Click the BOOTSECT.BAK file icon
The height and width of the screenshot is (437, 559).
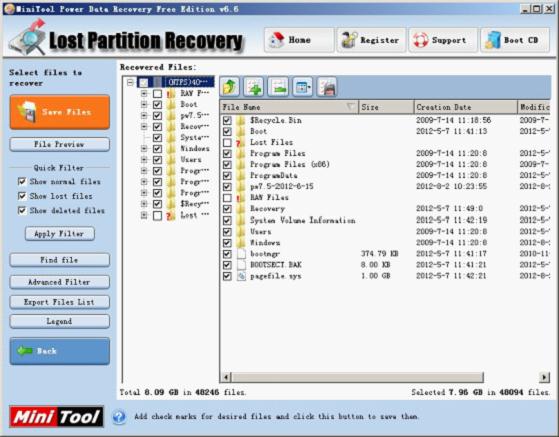pos(241,265)
